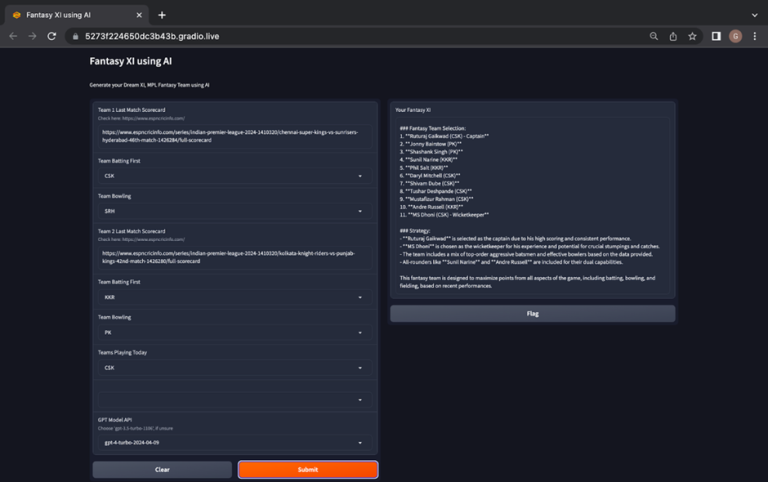Open the Chrome three-dot menu

pyautogui.click(x=754, y=36)
